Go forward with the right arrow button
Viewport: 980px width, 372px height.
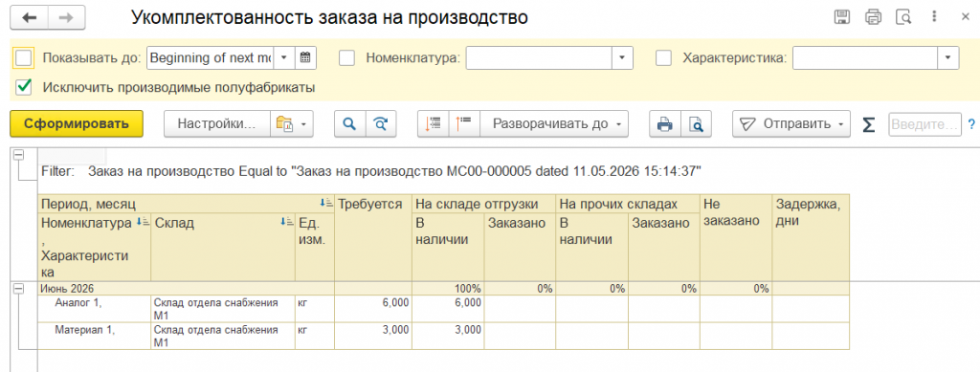click(66, 18)
